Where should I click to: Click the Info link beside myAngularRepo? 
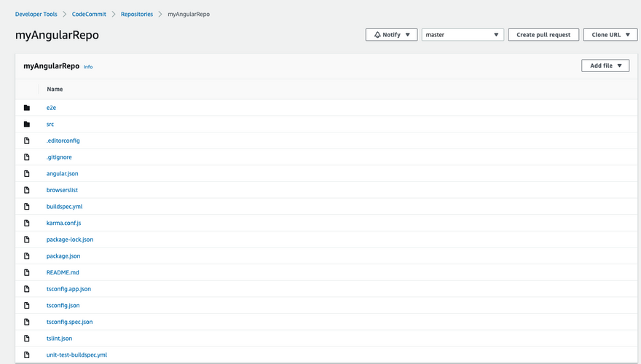[x=88, y=67]
